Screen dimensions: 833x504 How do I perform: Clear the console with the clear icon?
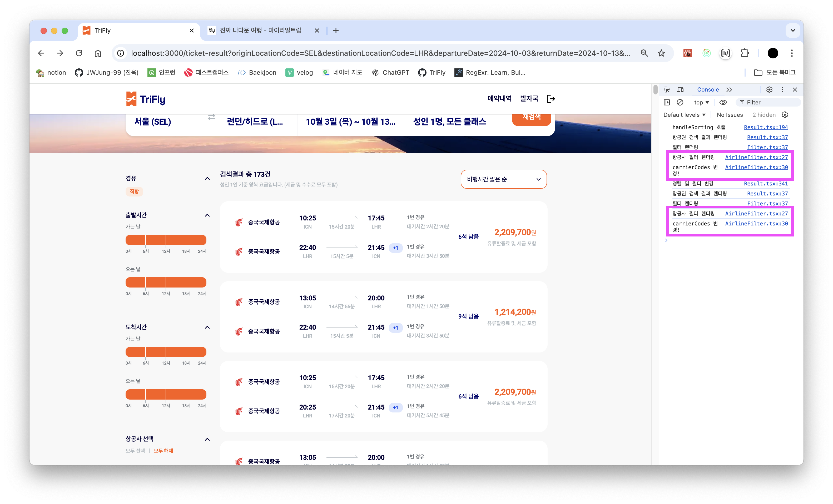[680, 102]
